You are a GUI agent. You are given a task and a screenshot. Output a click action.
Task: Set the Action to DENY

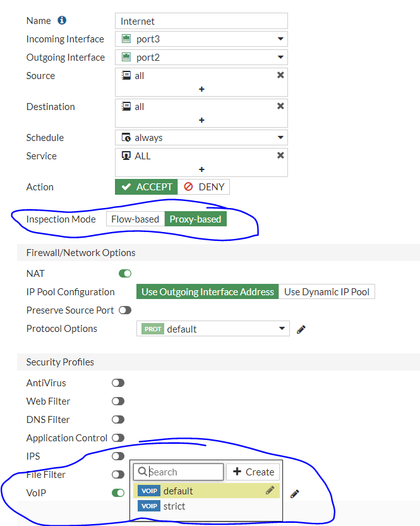(204, 187)
